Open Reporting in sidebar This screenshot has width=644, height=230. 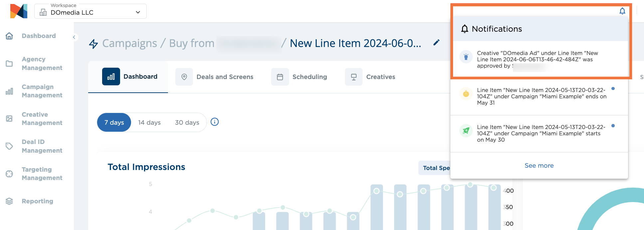pyautogui.click(x=37, y=201)
